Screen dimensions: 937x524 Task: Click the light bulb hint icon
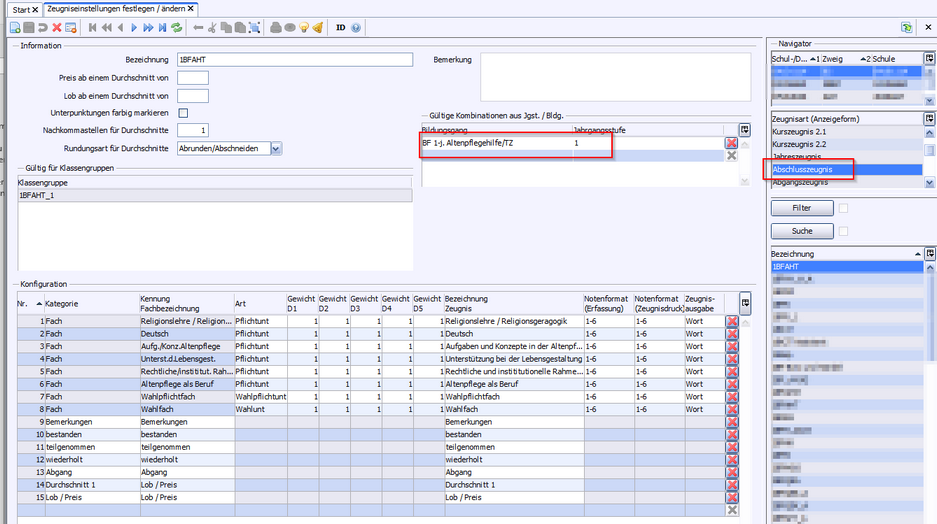point(303,28)
